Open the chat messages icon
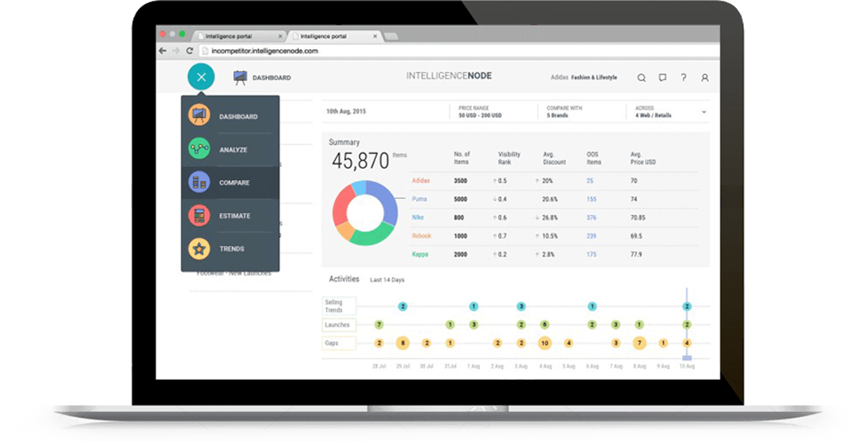The image size is (868, 442). click(662, 78)
